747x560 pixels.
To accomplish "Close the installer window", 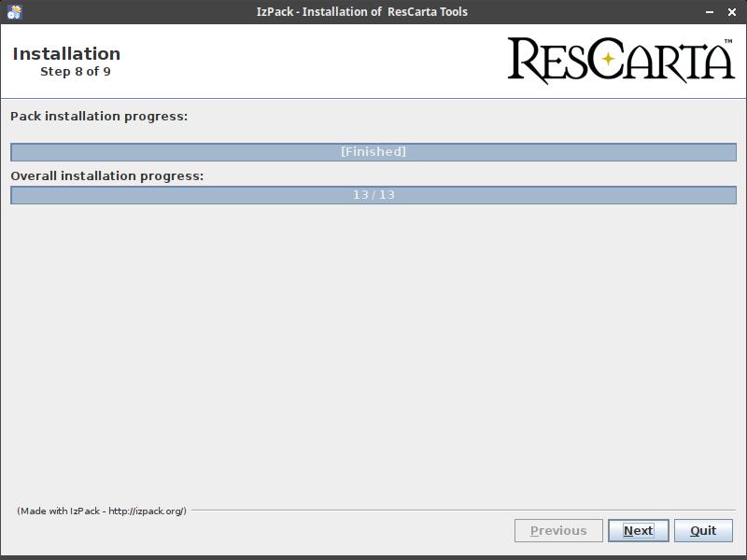I will [732, 12].
